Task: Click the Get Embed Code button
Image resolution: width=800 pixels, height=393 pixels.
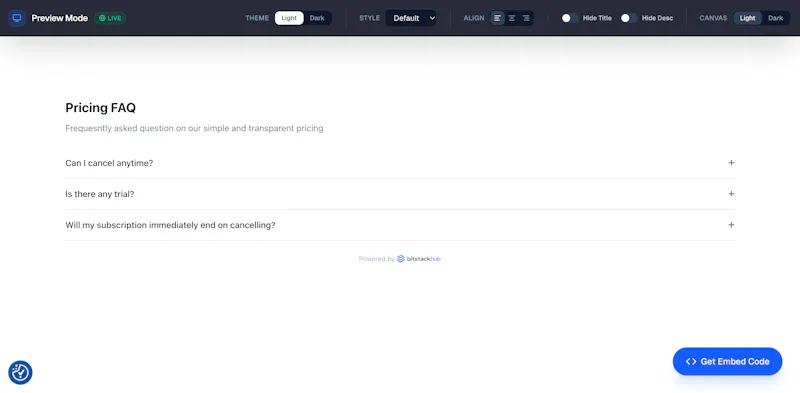Action: point(727,361)
